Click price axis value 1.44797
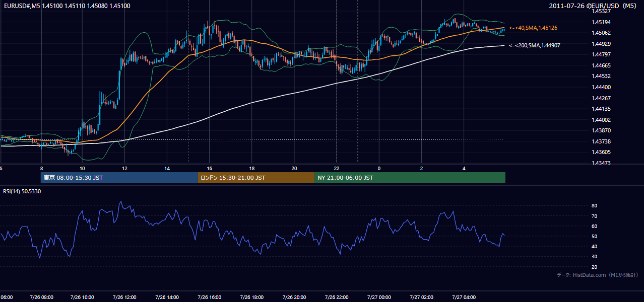This screenshot has width=644, height=302. (x=601, y=54)
